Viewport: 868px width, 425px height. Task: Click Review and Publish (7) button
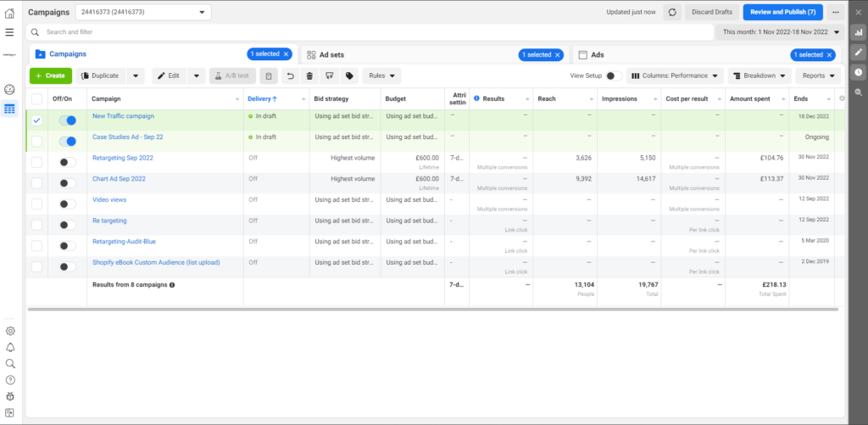(782, 12)
